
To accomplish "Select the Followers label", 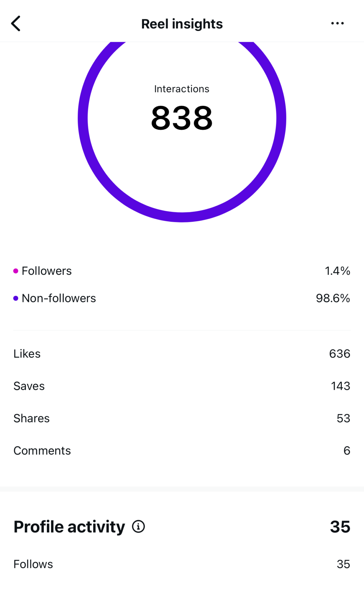I will coord(47,271).
